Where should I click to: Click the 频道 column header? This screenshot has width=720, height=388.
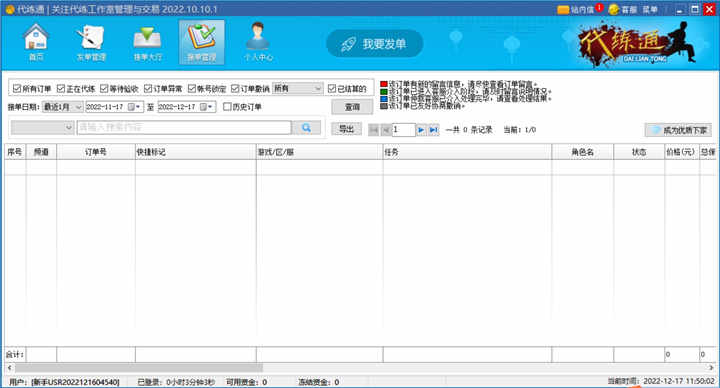click(x=41, y=152)
